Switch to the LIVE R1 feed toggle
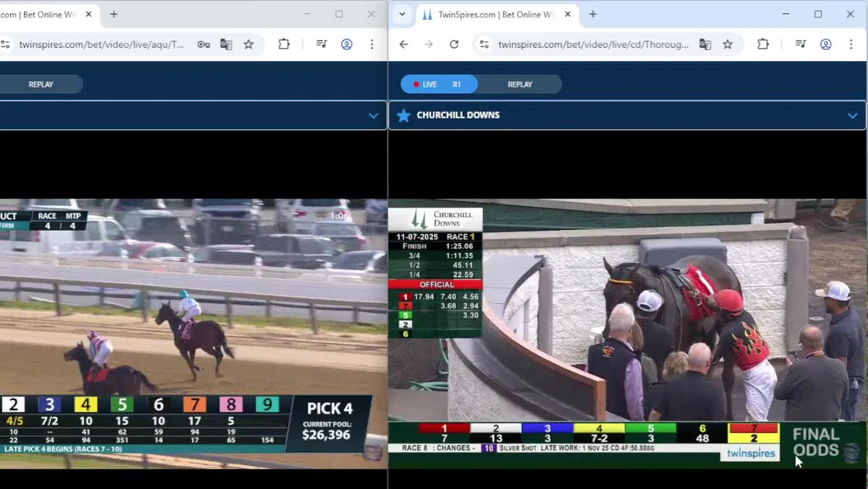This screenshot has height=489, width=868. click(439, 84)
